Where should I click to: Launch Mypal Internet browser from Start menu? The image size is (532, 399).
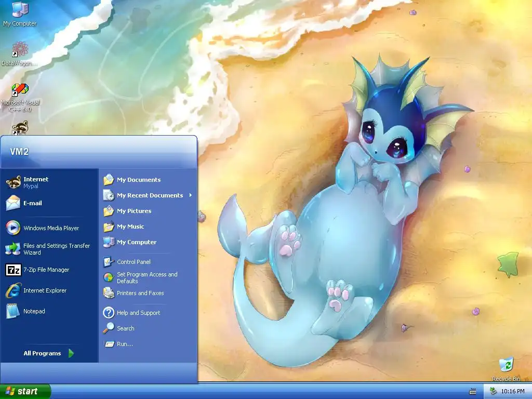click(x=49, y=182)
